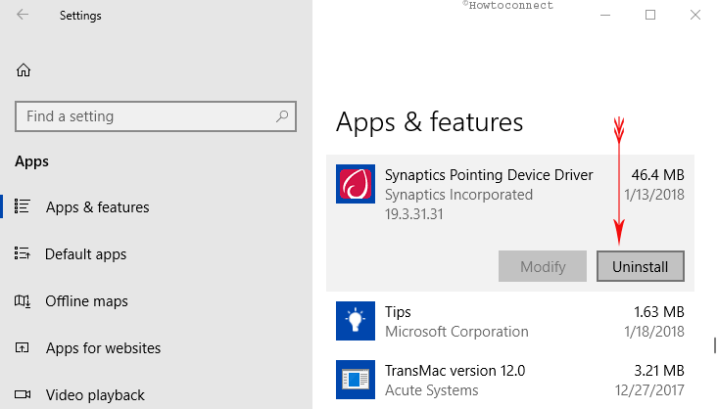Click the Video playback camera icon
Viewport: 718px width, 409px height.
(x=22, y=394)
